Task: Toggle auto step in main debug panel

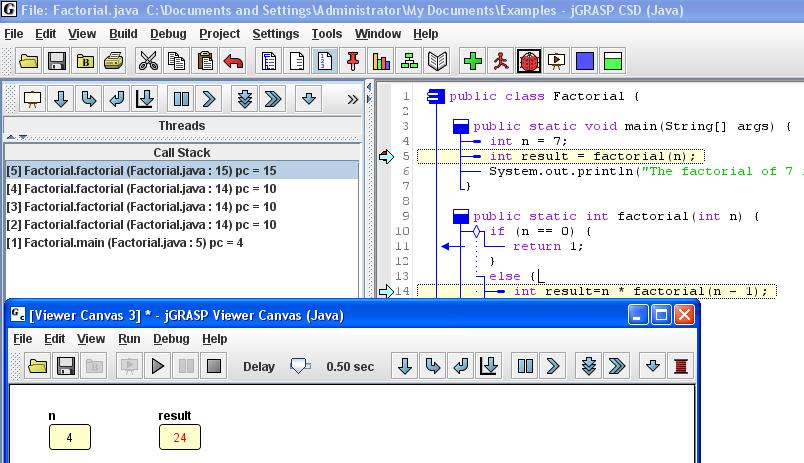Action: (x=245, y=98)
